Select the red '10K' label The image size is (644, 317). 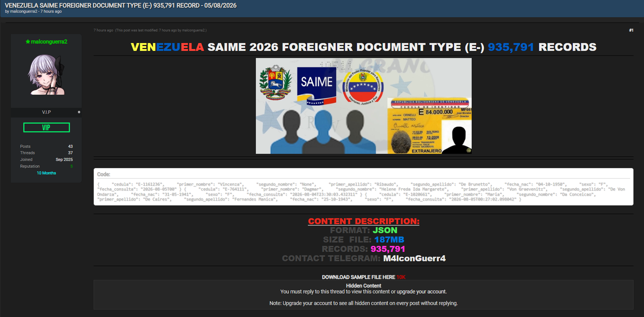point(401,277)
